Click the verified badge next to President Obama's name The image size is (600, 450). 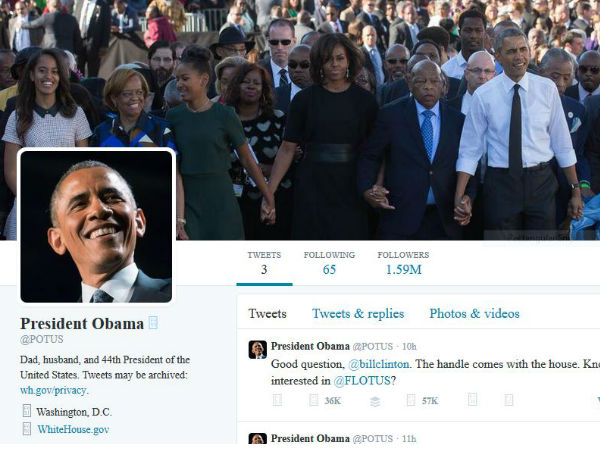click(x=153, y=323)
